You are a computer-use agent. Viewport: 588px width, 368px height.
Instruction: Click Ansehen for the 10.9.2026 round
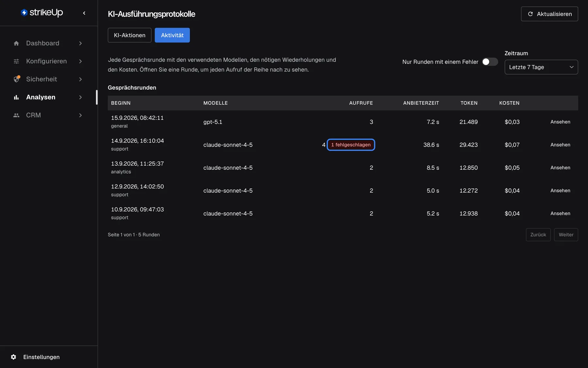(560, 213)
